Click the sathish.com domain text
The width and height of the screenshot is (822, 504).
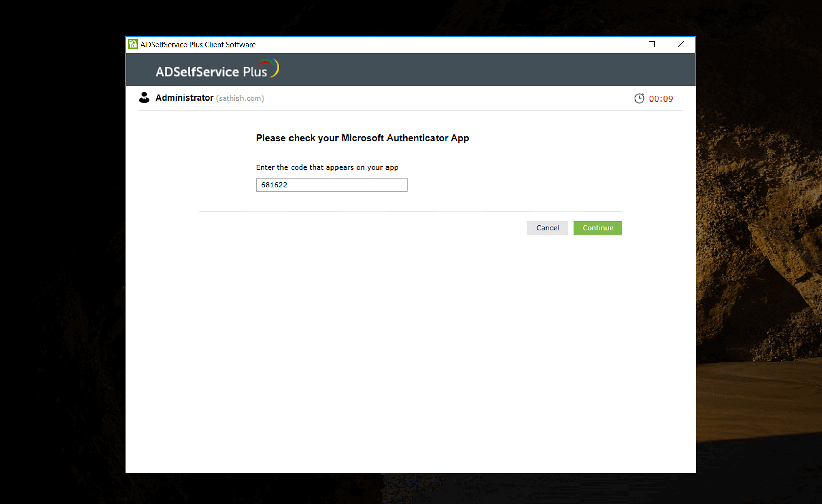point(240,98)
